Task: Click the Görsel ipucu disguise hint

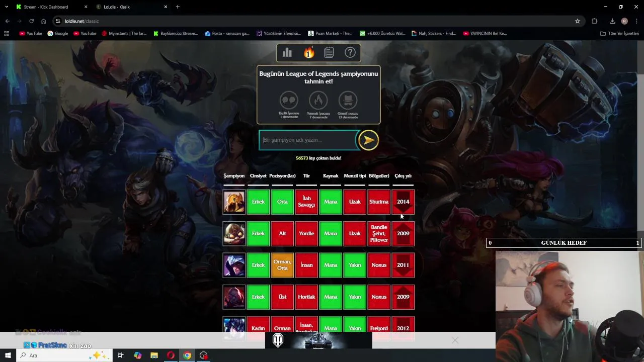Action: [348, 100]
